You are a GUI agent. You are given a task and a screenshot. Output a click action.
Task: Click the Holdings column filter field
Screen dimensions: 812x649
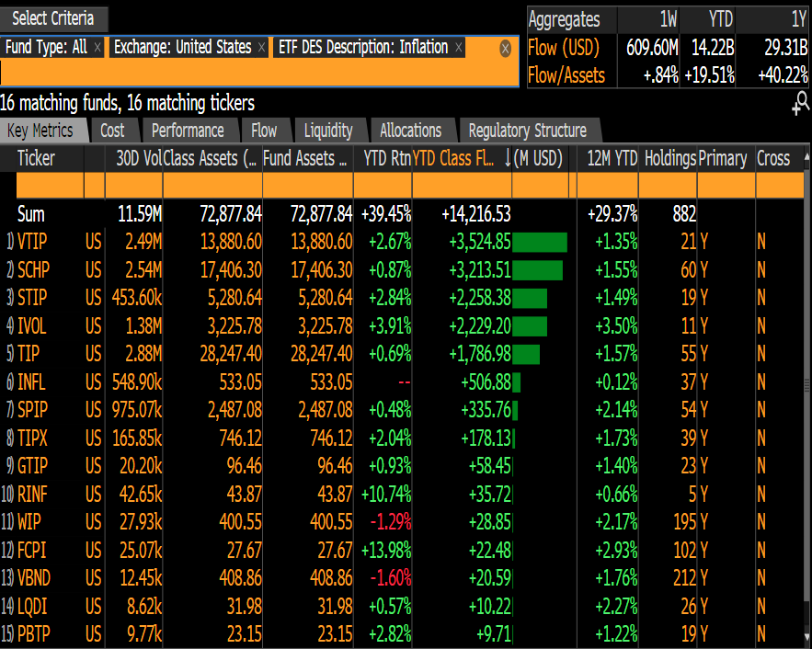coord(668,186)
